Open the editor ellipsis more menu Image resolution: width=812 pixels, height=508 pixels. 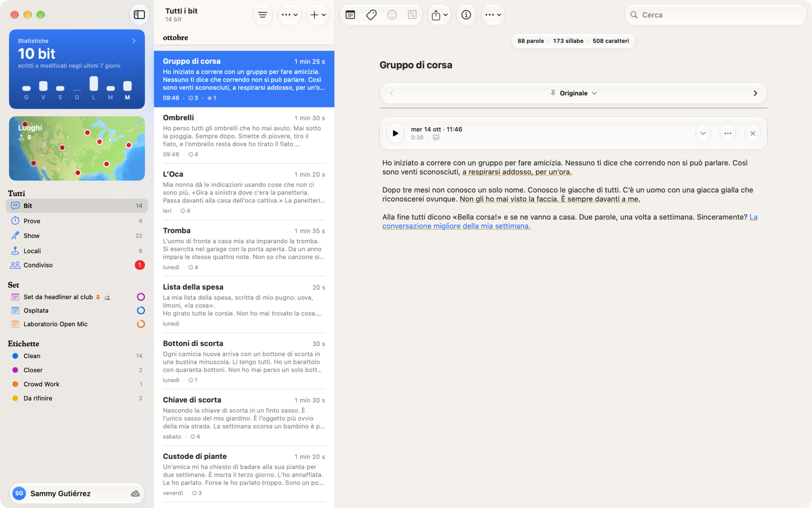click(493, 15)
